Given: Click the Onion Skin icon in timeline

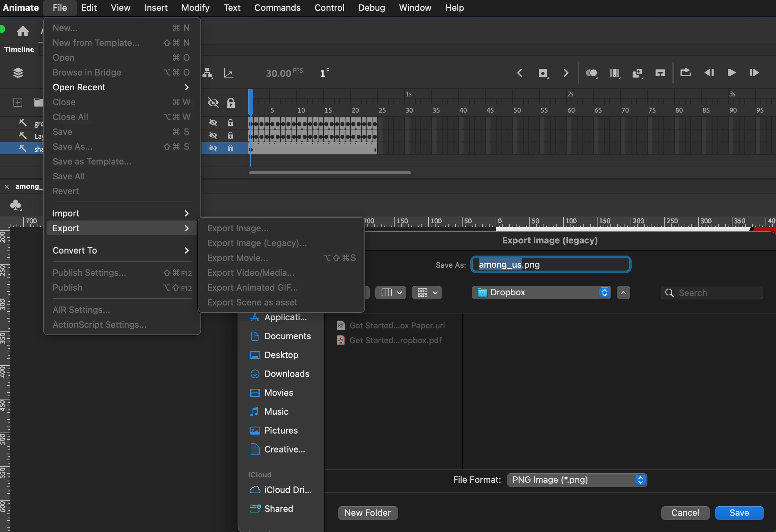Looking at the screenshot, I should (x=591, y=73).
